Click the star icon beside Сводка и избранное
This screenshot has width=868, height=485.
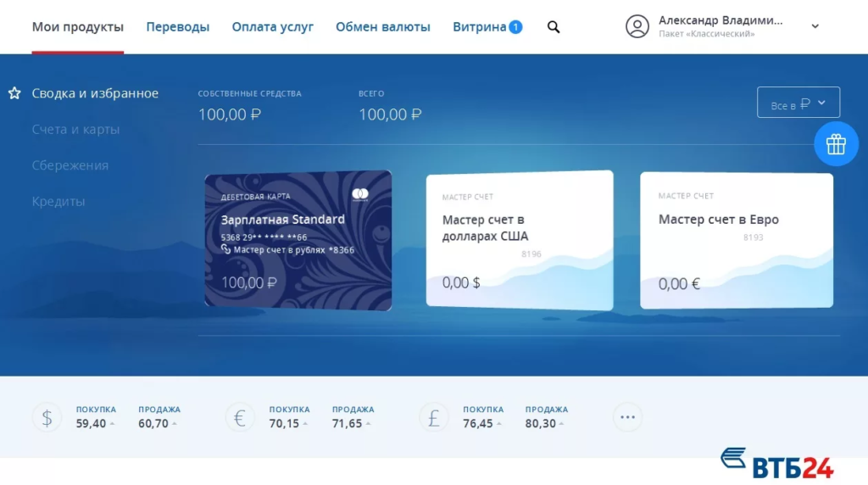[14, 93]
